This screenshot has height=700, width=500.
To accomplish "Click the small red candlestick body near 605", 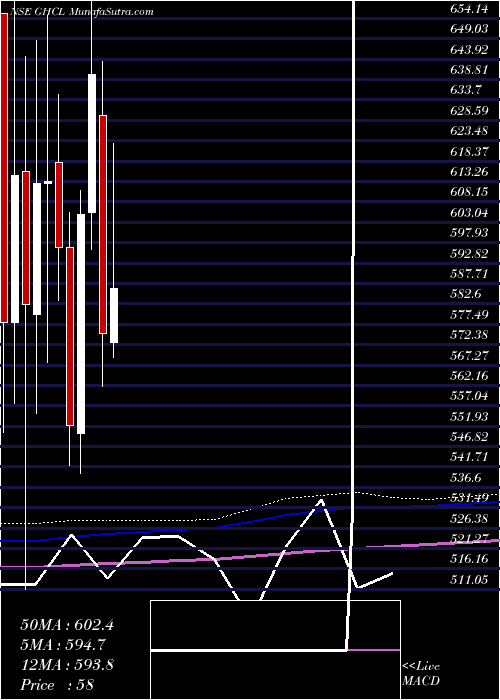I will coord(59,205).
